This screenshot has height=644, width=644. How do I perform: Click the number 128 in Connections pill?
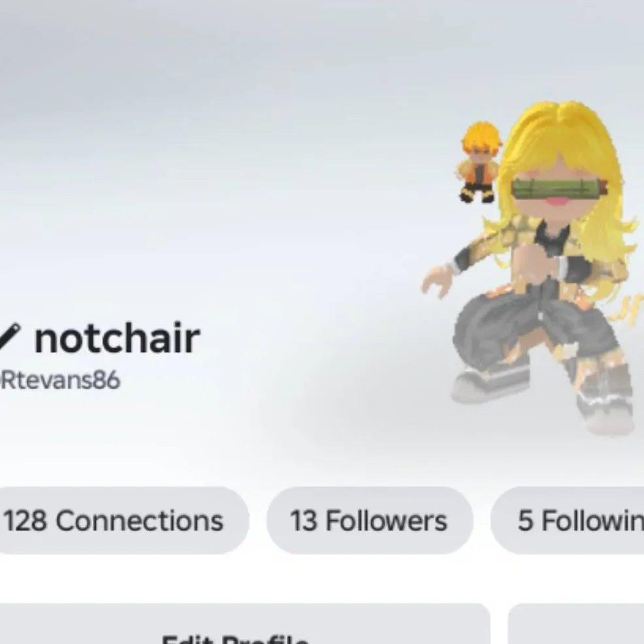pyautogui.click(x=25, y=521)
